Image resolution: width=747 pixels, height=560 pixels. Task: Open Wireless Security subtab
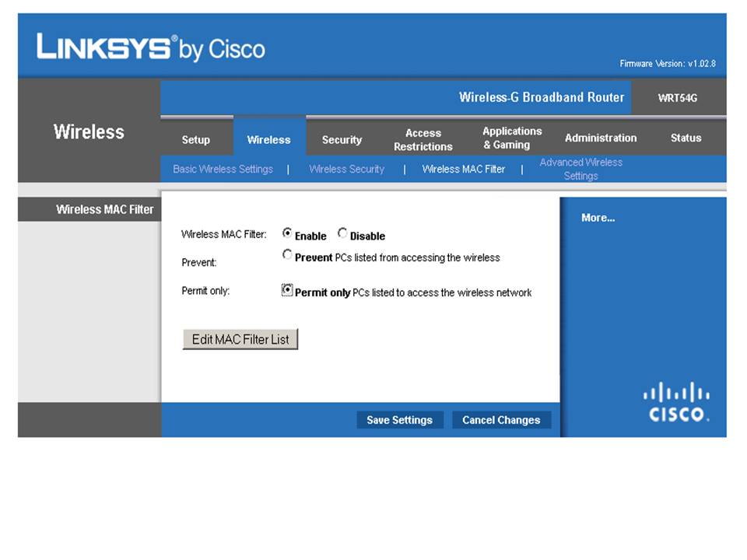[x=346, y=169]
